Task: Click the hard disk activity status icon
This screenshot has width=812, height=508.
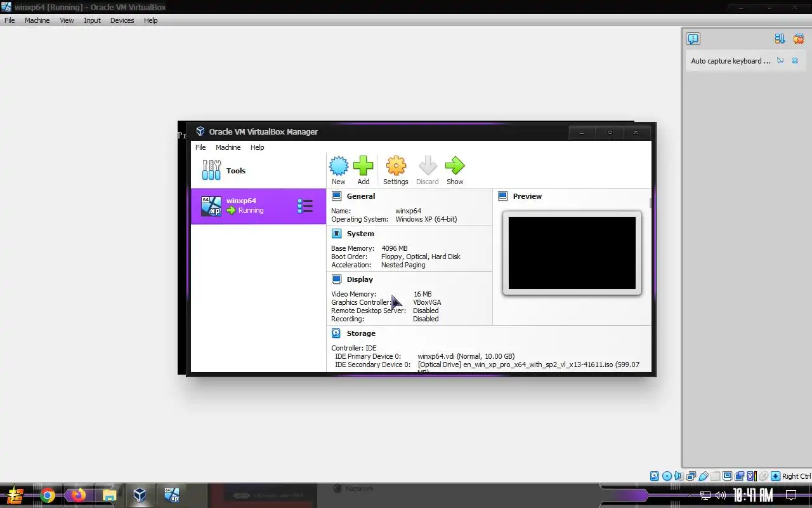Action: pos(655,476)
